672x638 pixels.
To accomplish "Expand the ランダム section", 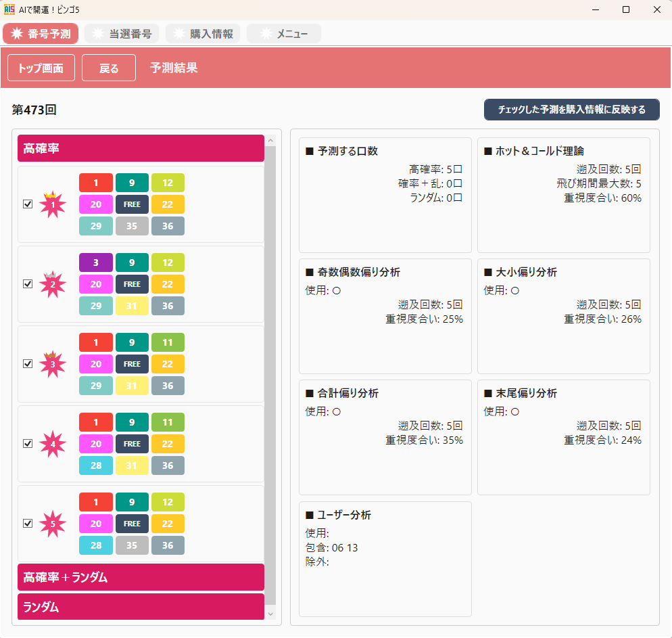I will point(141,607).
